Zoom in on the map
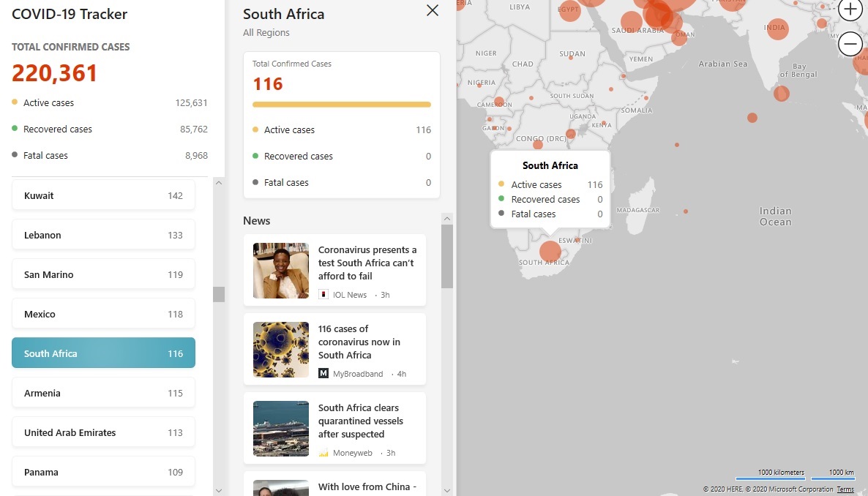The width and height of the screenshot is (868, 496). (x=850, y=10)
